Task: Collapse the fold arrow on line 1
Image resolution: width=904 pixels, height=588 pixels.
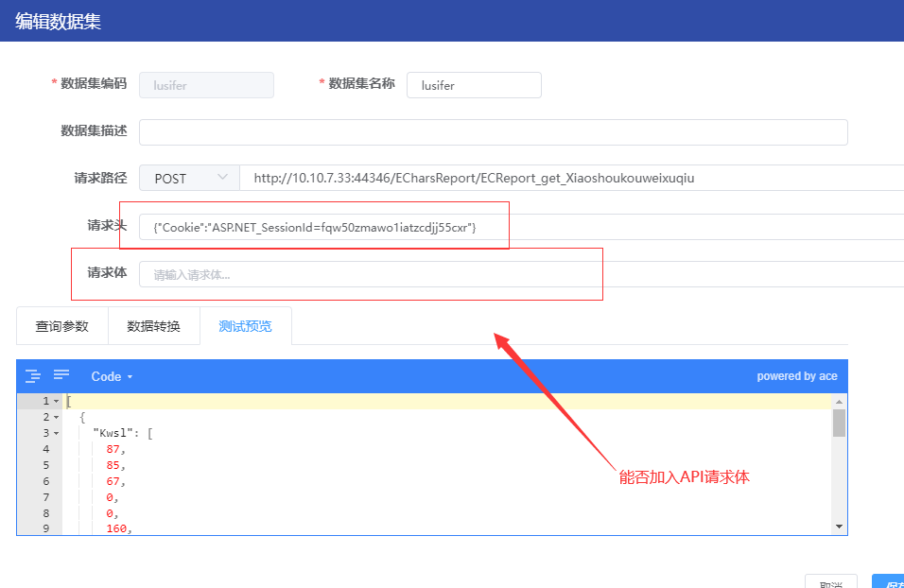Action: pyautogui.click(x=57, y=401)
